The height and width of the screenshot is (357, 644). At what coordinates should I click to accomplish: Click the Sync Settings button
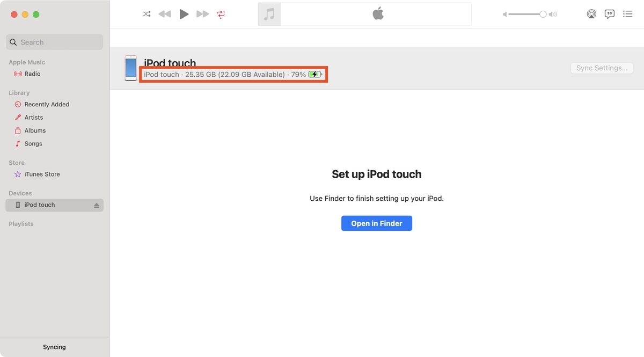point(602,68)
